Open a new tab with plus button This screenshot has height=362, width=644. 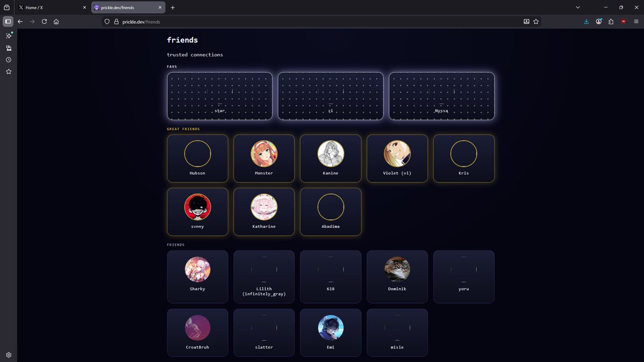(x=172, y=8)
